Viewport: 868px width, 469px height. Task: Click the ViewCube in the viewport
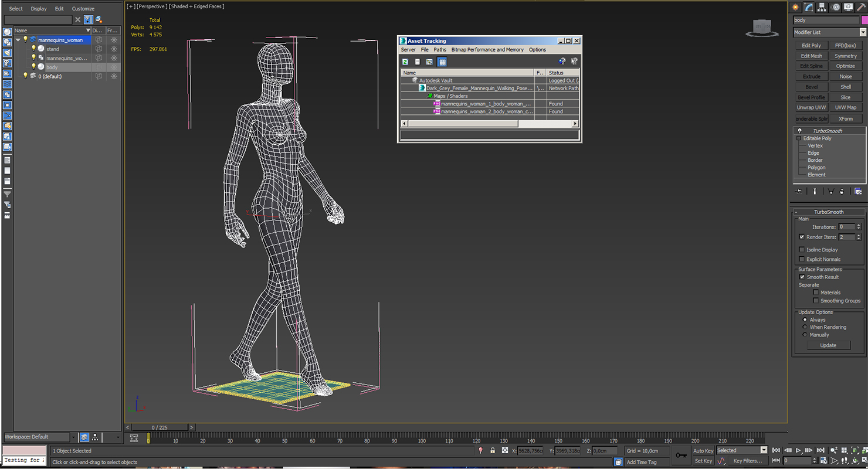click(x=762, y=28)
